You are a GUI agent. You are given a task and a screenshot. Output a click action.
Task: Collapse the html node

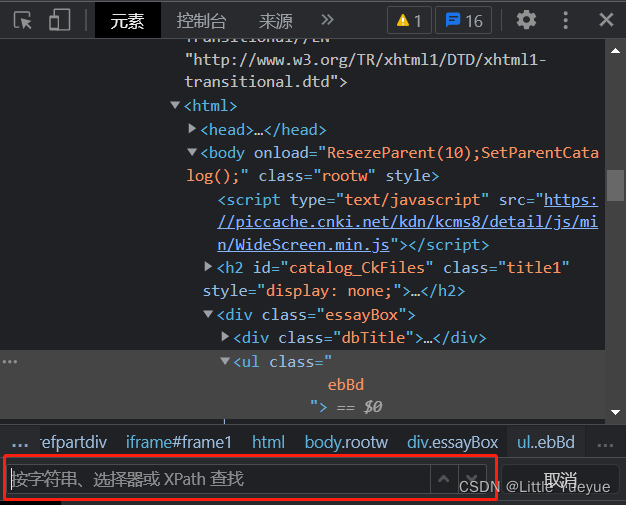[175, 105]
